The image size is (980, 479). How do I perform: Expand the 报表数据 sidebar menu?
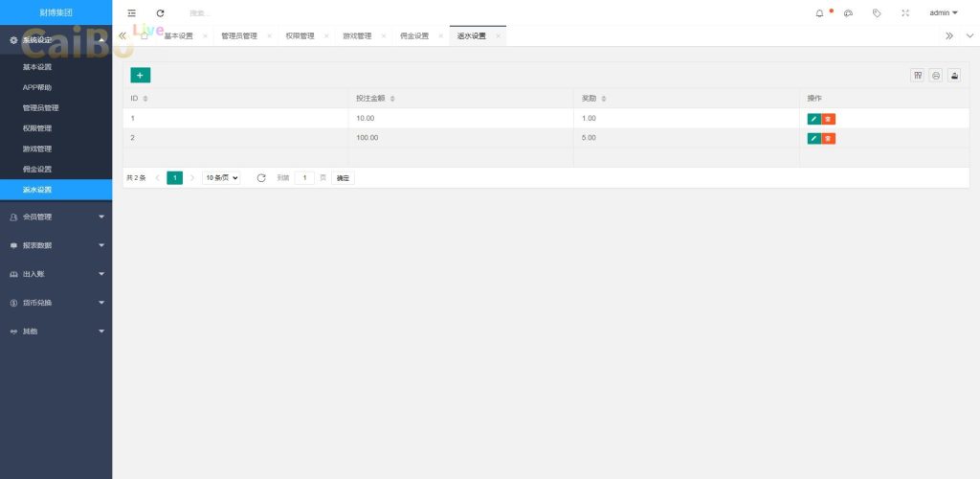[56, 245]
